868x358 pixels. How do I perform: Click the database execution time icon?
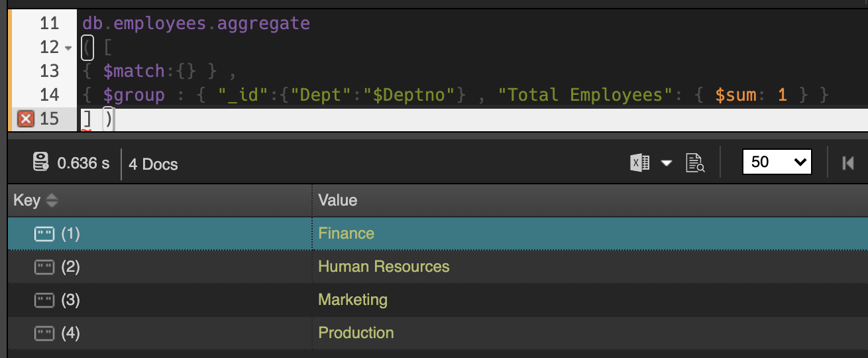click(x=41, y=162)
